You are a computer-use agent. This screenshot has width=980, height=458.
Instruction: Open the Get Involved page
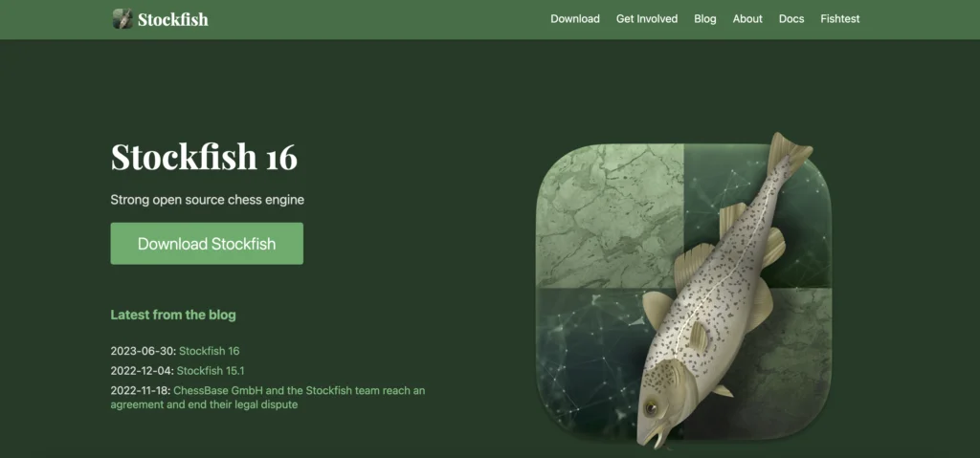pyautogui.click(x=647, y=19)
